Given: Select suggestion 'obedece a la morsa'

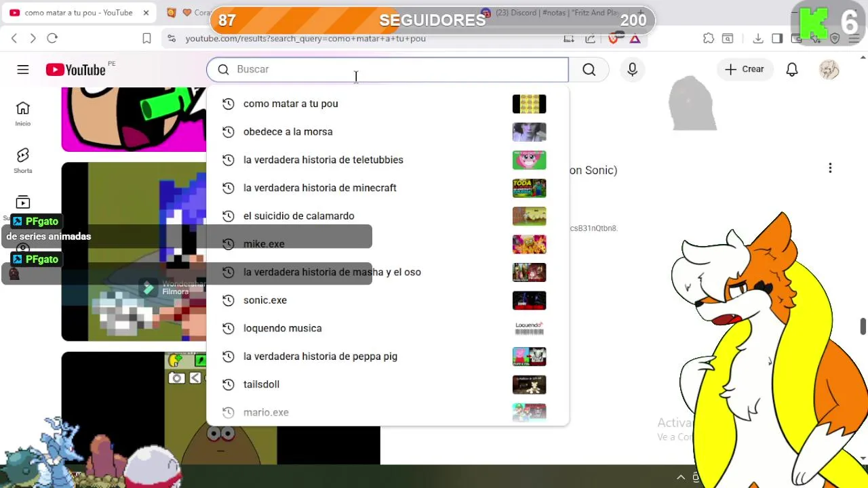Looking at the screenshot, I should [387, 131].
